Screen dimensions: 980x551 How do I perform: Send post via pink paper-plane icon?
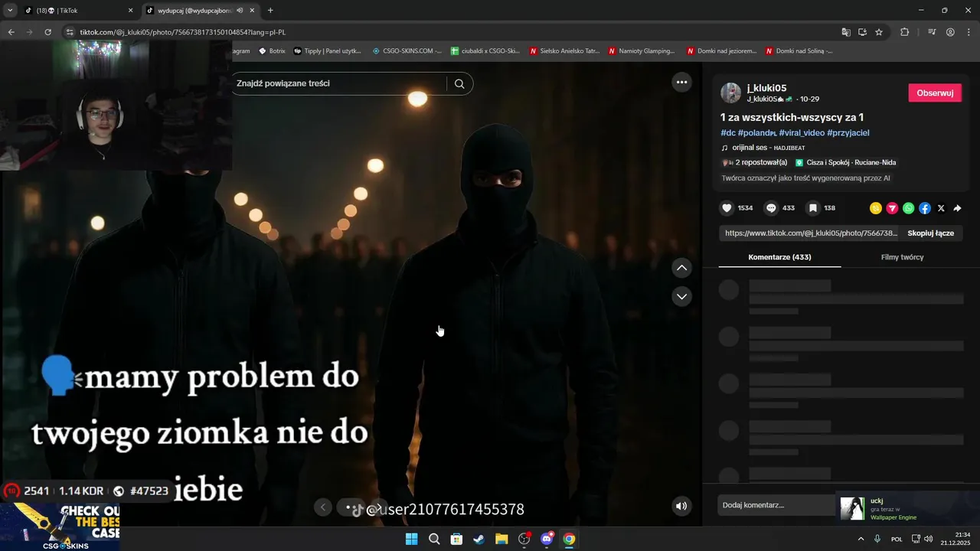point(892,208)
